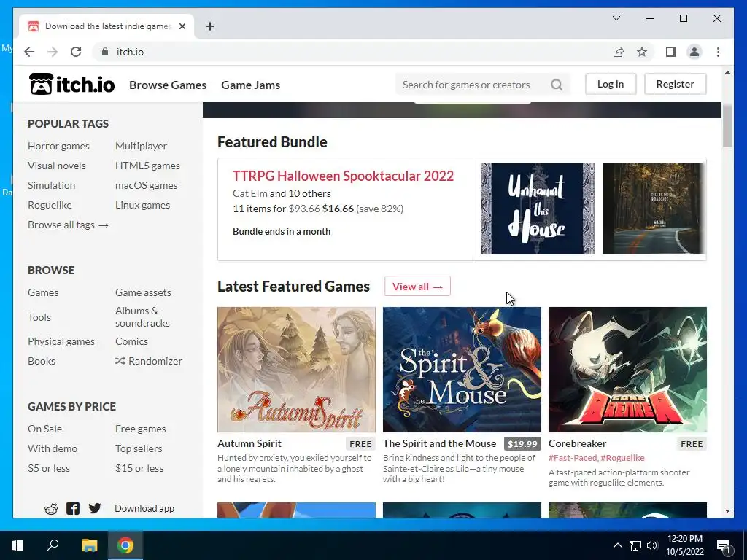Click the page vertical scrollbar thumb
Image resolution: width=747 pixels, height=560 pixels.
click(x=727, y=126)
